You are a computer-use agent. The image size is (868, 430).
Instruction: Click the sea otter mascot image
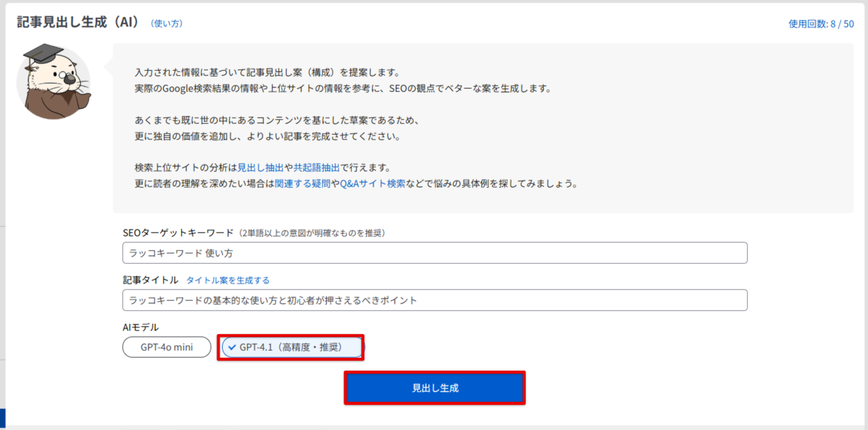tap(54, 82)
